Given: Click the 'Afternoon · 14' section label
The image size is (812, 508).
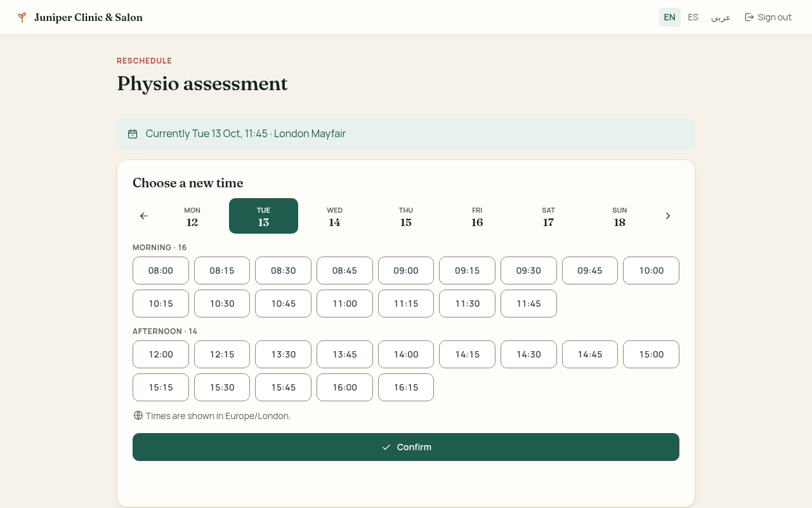Looking at the screenshot, I should pos(165,331).
